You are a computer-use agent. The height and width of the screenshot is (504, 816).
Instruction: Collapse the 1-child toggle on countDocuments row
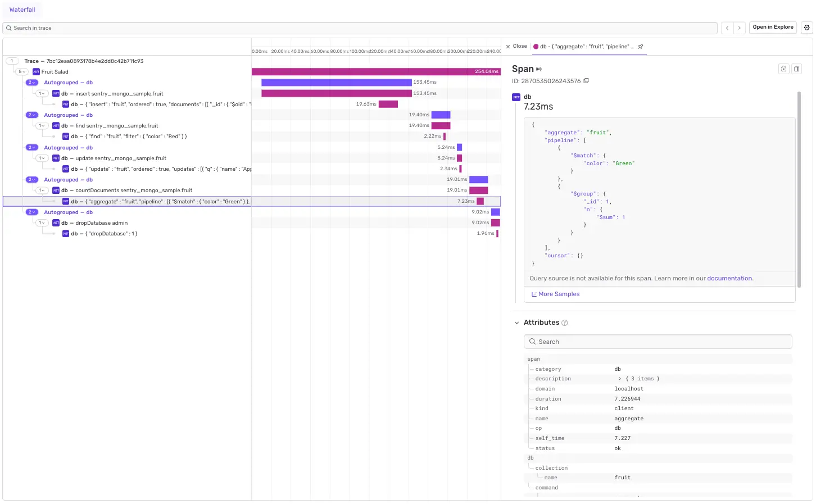click(41, 190)
